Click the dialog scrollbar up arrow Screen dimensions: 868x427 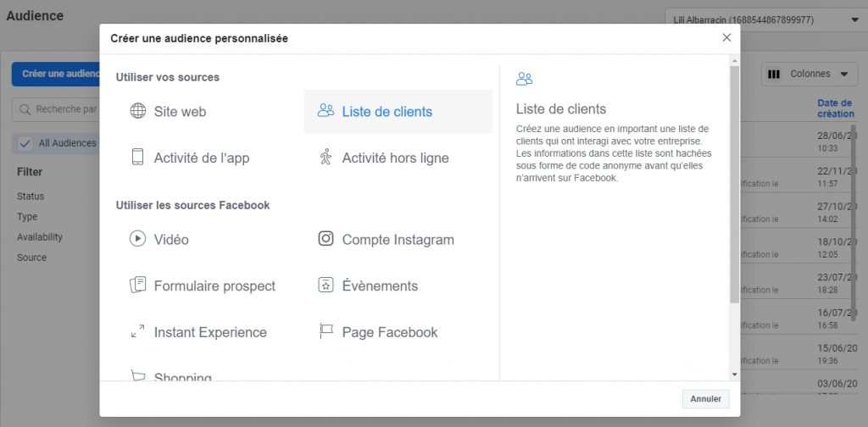(x=735, y=60)
